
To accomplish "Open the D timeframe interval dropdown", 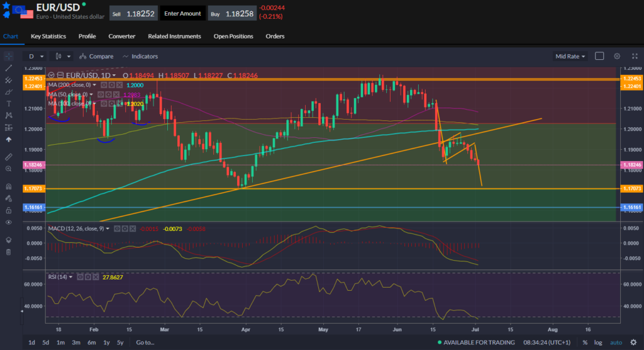I will click(x=35, y=57).
